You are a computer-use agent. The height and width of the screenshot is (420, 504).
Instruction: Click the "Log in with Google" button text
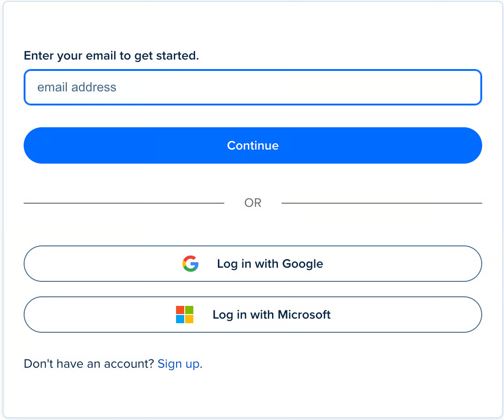[270, 264]
